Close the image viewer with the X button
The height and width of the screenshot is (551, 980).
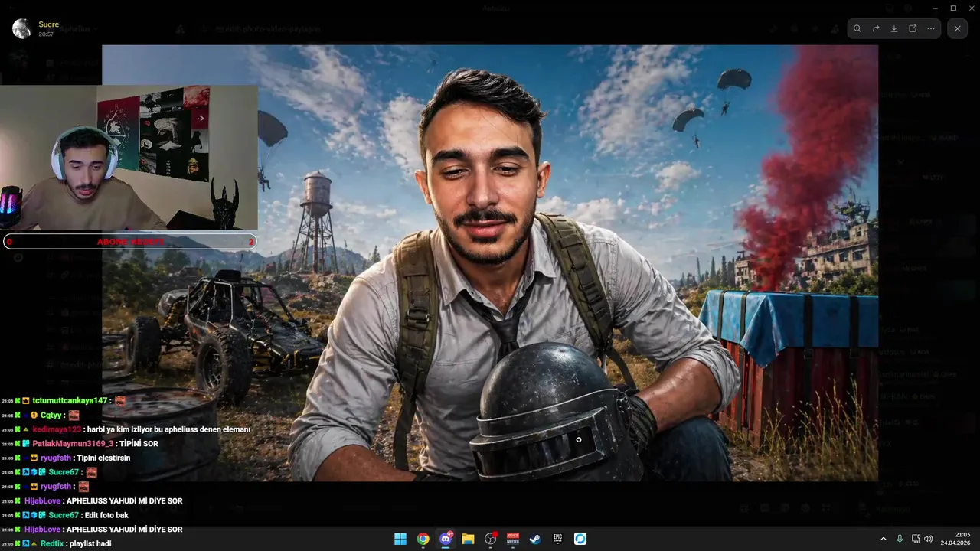[957, 28]
